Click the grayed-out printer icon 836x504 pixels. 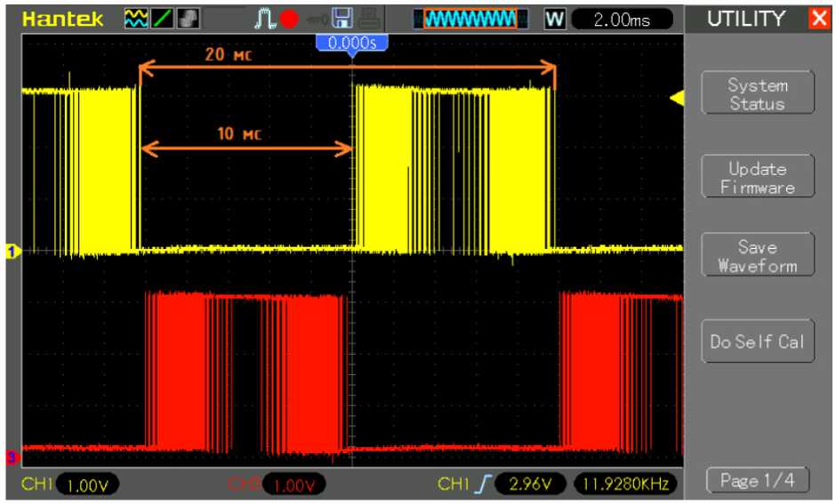click(x=368, y=19)
